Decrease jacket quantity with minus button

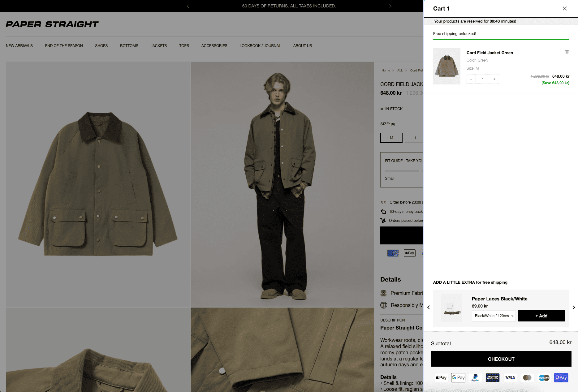tap(471, 79)
